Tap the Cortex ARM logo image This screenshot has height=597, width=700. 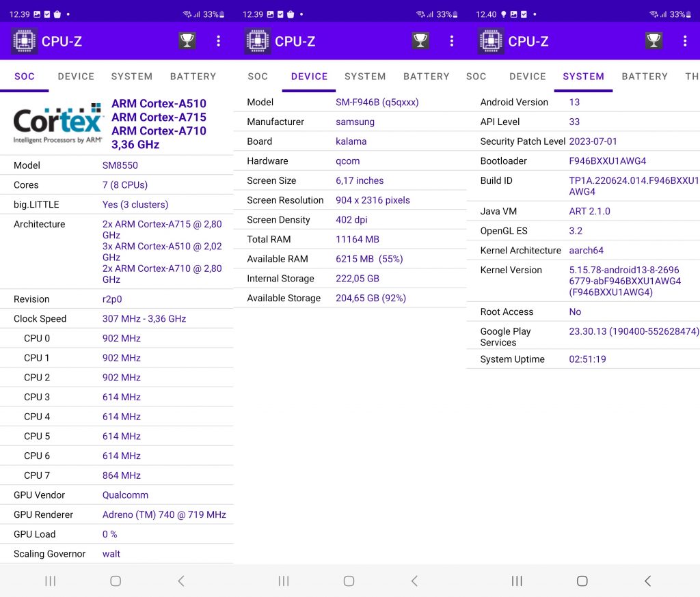pyautogui.click(x=57, y=124)
